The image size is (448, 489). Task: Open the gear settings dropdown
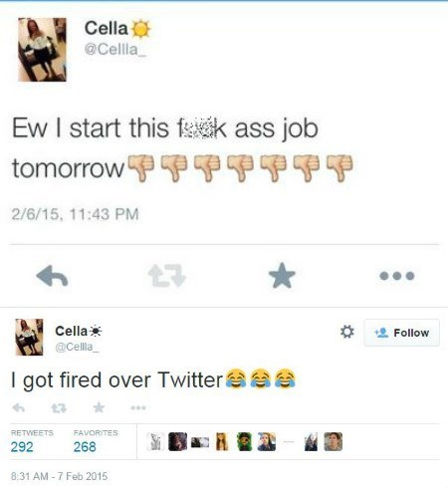[347, 332]
